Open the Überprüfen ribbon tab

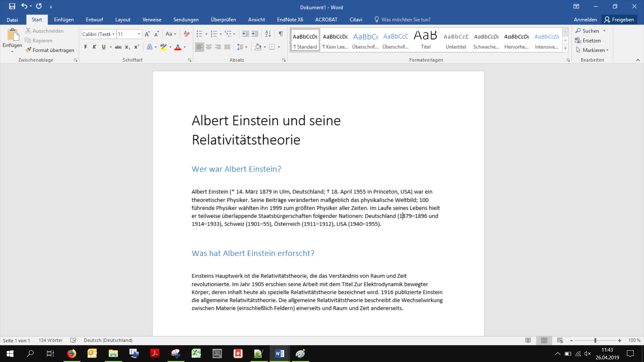tap(223, 19)
